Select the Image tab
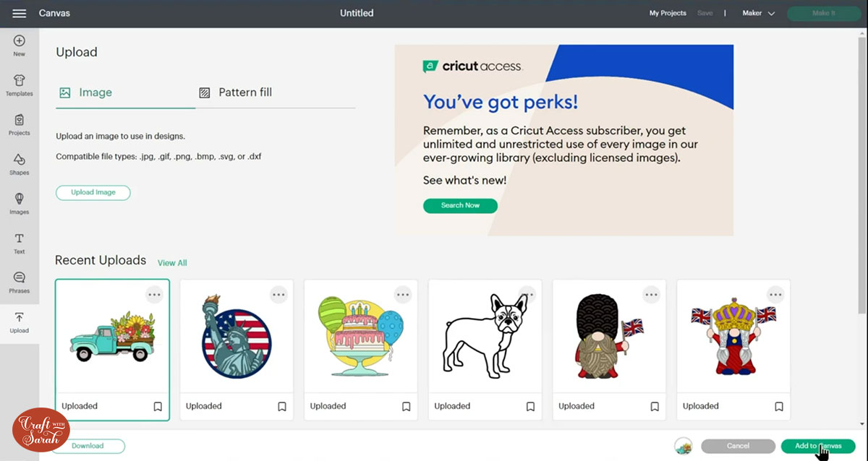The image size is (868, 461). 86,92
